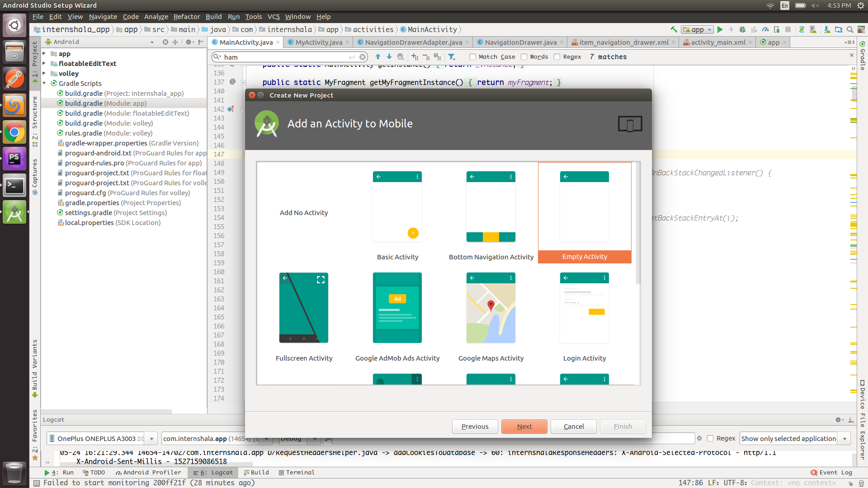The height and width of the screenshot is (488, 868).
Task: Click the Search Everywhere magnifier icon
Action: point(850,29)
